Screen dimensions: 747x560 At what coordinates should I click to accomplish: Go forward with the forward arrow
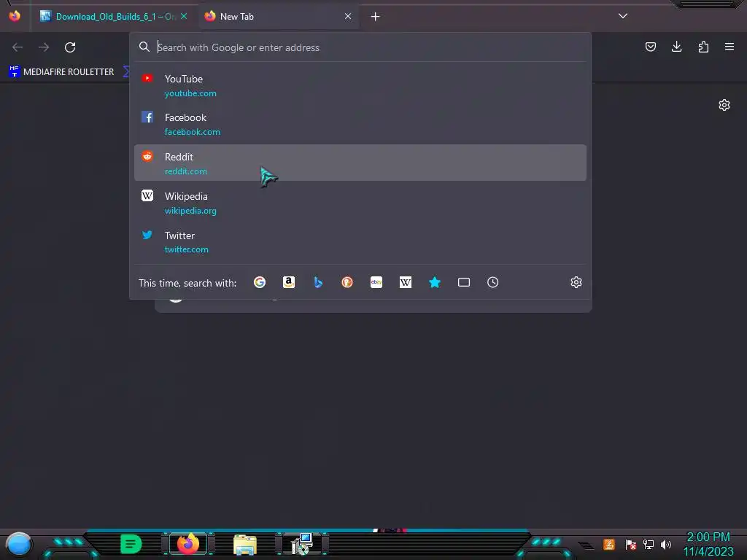click(44, 47)
